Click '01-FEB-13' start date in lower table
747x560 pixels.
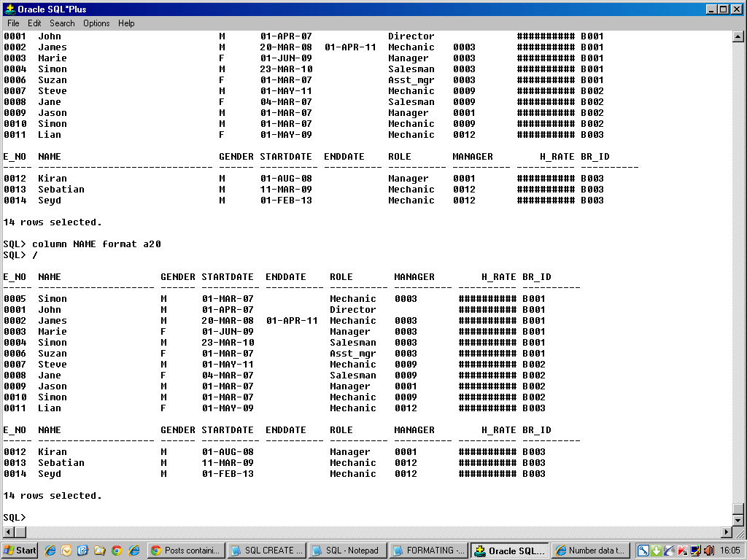click(x=228, y=474)
